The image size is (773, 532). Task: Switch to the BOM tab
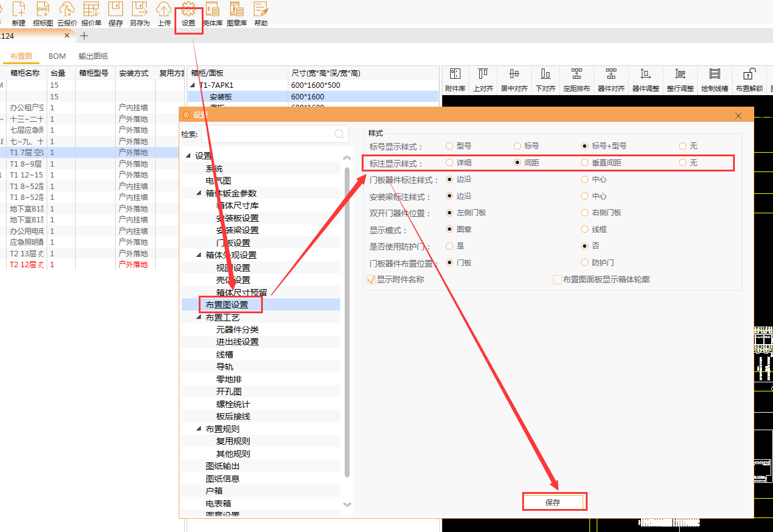(x=57, y=56)
